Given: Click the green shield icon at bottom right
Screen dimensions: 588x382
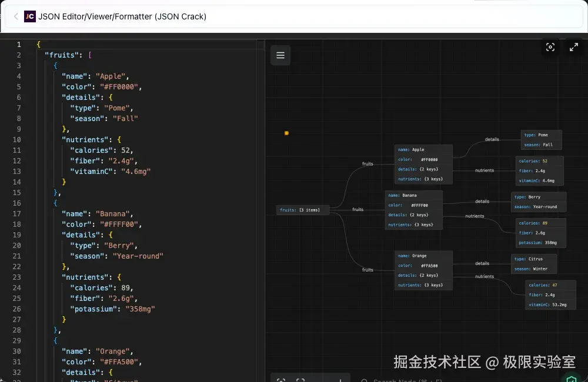Looking at the screenshot, I should point(570,378).
